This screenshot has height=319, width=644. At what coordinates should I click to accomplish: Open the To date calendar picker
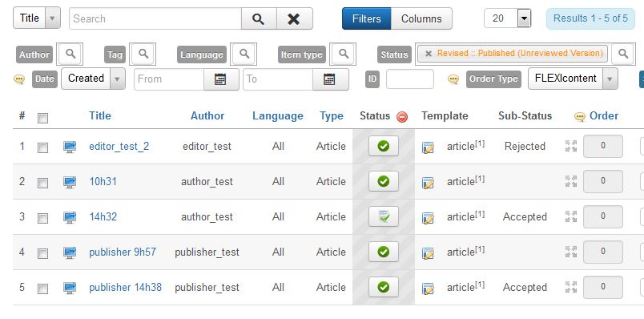pyautogui.click(x=330, y=79)
